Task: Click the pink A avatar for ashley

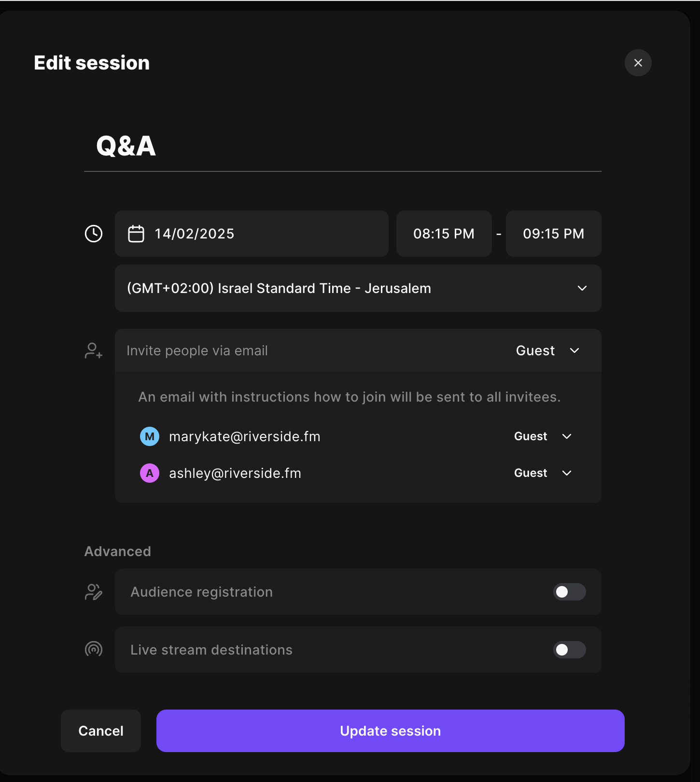Action: pyautogui.click(x=150, y=473)
